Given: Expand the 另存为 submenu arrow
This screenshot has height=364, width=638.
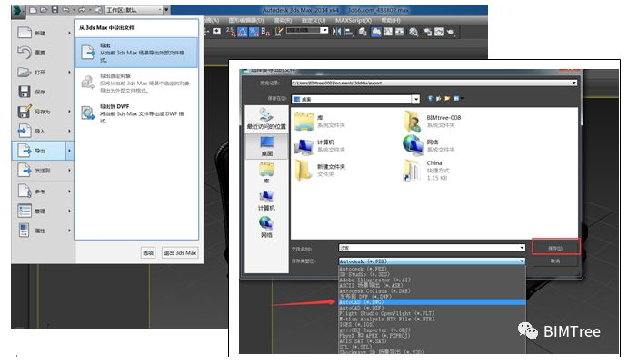Looking at the screenshot, I should [x=70, y=112].
